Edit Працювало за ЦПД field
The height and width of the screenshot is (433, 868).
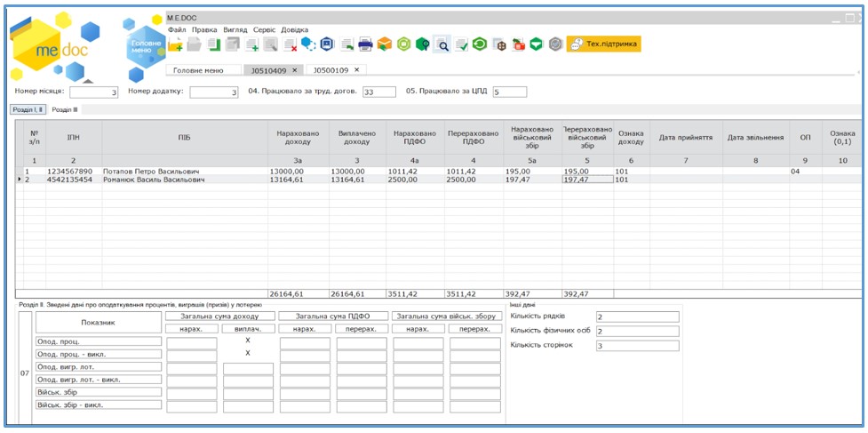tap(510, 92)
